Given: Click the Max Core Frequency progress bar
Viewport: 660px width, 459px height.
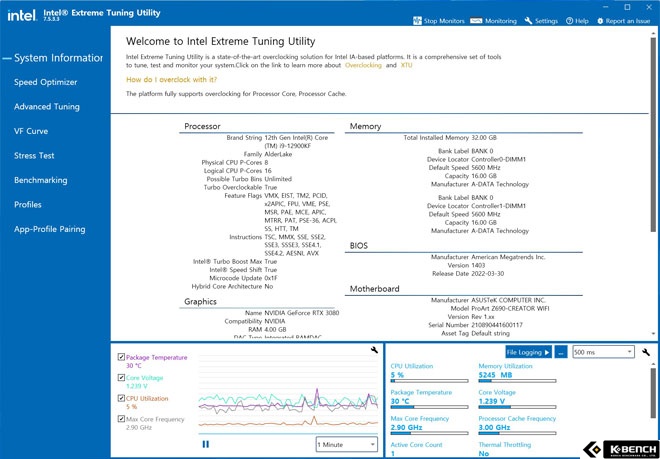Looking at the screenshot, I should tap(429, 433).
